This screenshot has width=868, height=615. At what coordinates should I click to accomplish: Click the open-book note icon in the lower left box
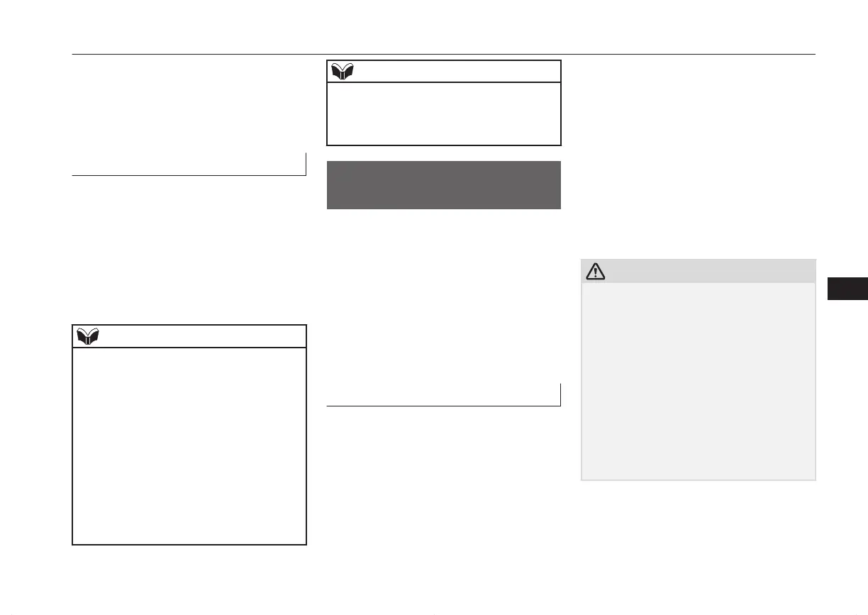click(x=87, y=337)
